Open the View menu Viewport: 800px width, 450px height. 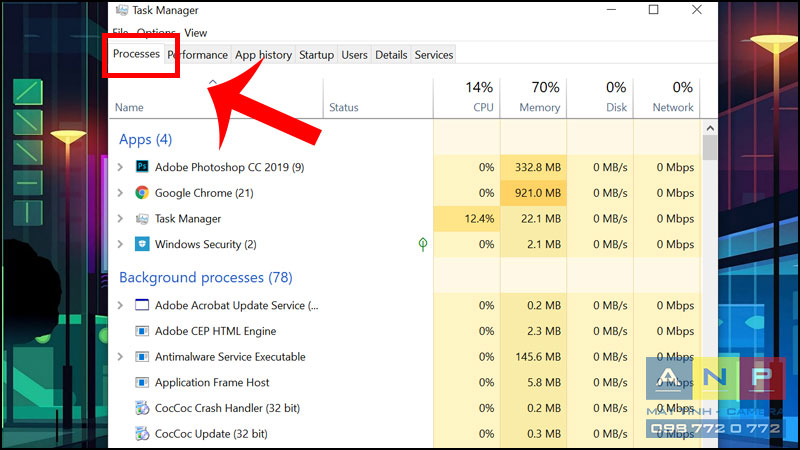(195, 33)
